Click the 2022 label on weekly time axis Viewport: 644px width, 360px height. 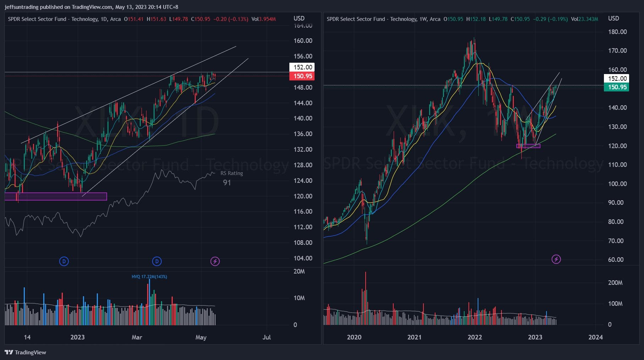click(475, 337)
